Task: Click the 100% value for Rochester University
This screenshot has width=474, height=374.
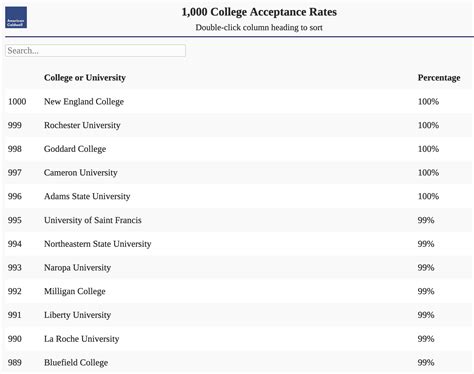Action: click(428, 125)
